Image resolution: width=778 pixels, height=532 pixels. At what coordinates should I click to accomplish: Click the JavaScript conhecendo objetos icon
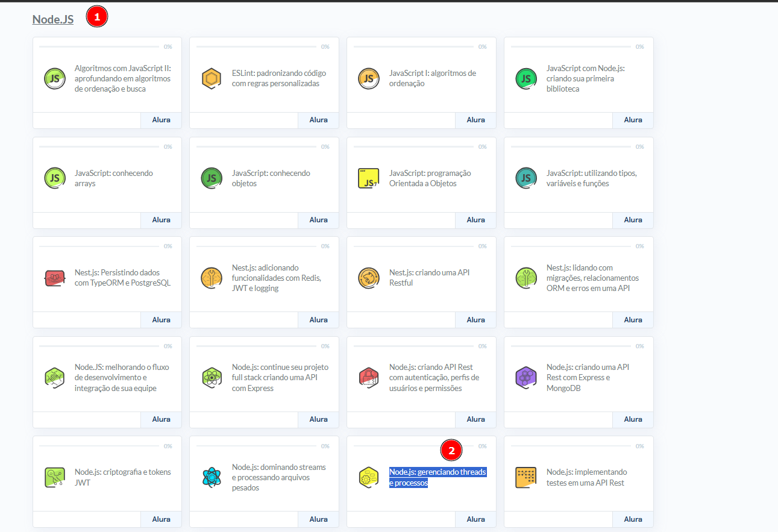(x=212, y=178)
